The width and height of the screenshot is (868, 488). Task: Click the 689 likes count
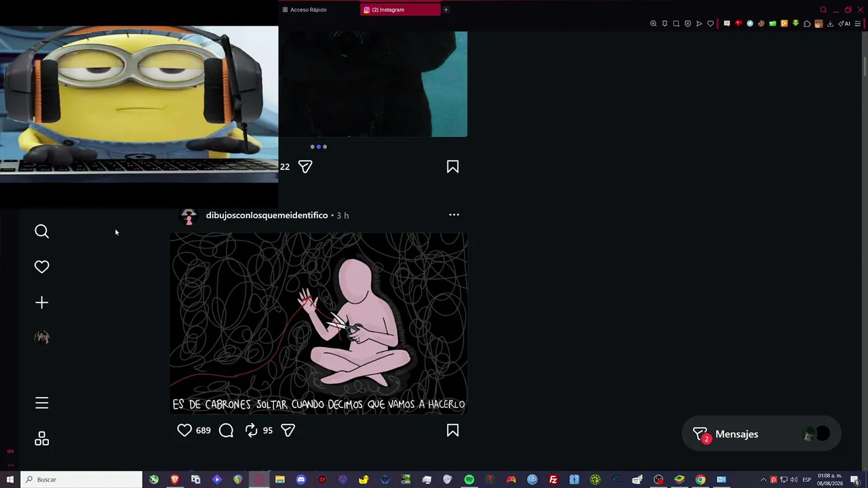(203, 430)
